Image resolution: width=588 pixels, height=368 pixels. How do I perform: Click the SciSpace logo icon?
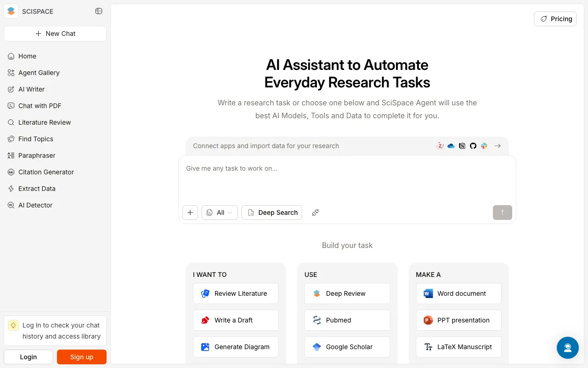pyautogui.click(x=11, y=11)
